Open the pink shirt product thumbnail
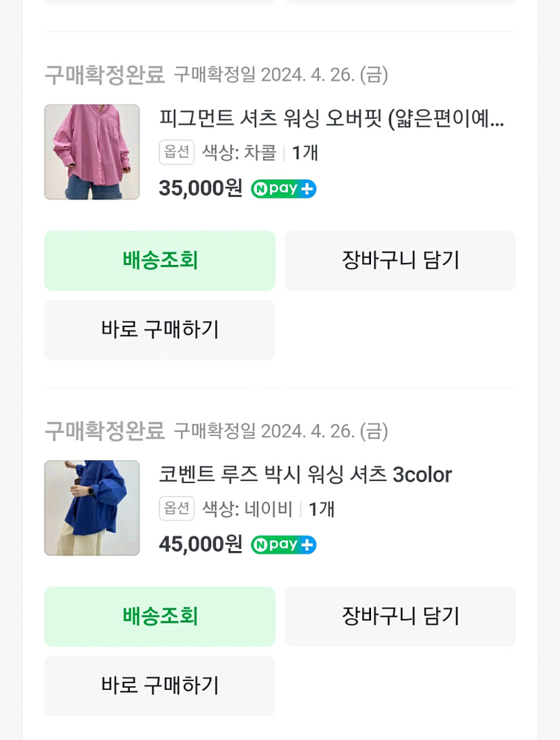This screenshot has height=740, width=560. [92, 152]
